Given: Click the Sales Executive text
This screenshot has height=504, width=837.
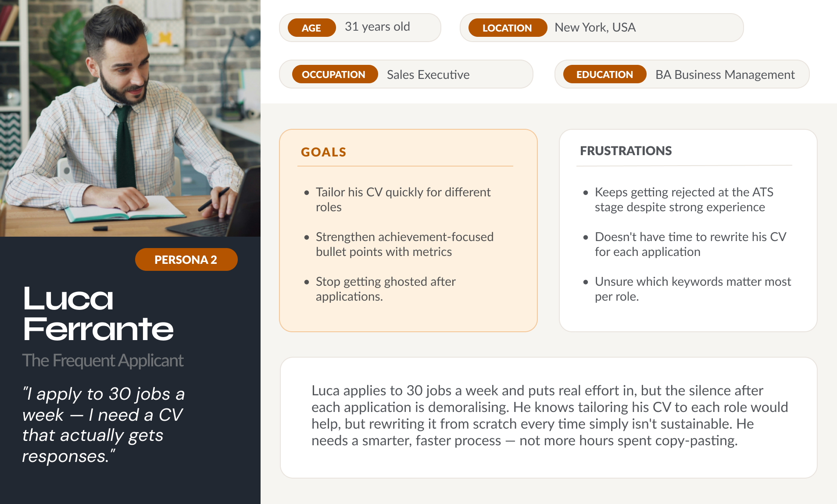Looking at the screenshot, I should click(428, 75).
